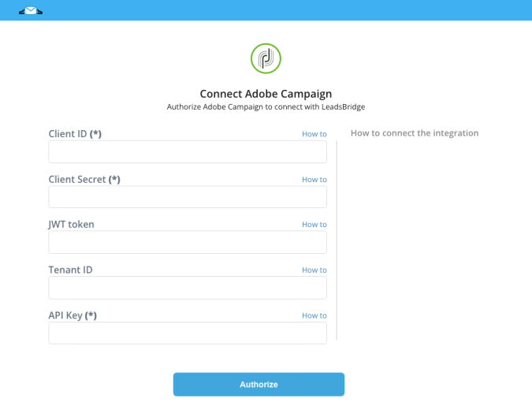The image size is (532, 414).
Task: Click the LeadsBridge bridge logo icon
Action: pyautogui.click(x=31, y=11)
